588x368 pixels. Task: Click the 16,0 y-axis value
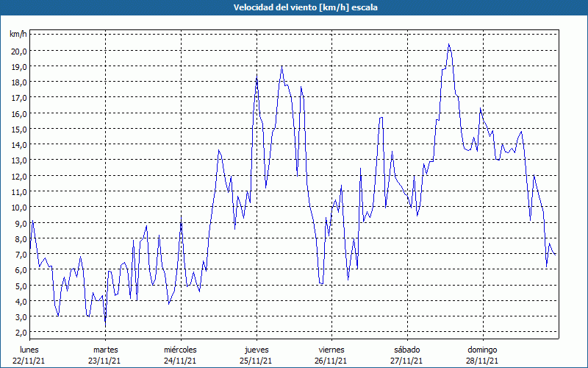point(19,114)
